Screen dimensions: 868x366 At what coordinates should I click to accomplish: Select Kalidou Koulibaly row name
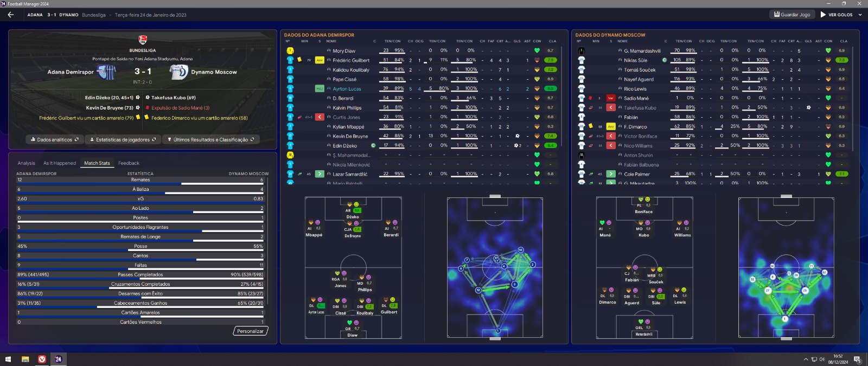[351, 69]
